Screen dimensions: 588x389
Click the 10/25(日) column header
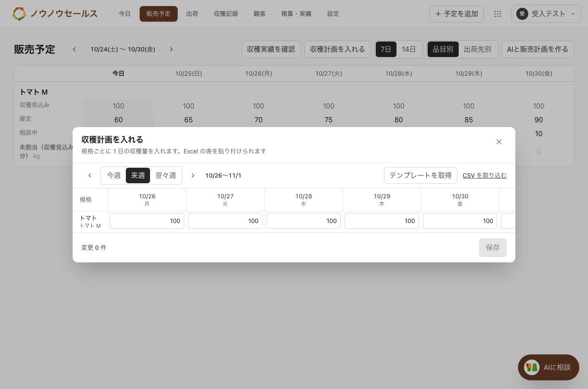tap(189, 73)
